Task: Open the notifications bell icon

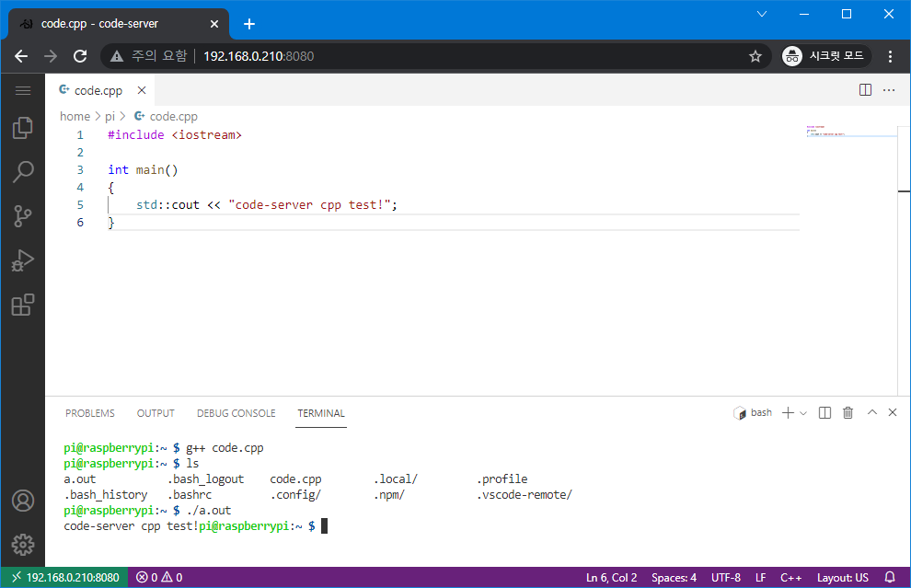Action: pos(890,578)
